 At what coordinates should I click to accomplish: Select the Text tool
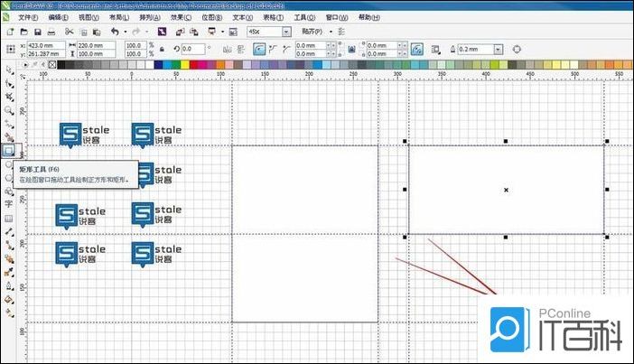(9, 204)
